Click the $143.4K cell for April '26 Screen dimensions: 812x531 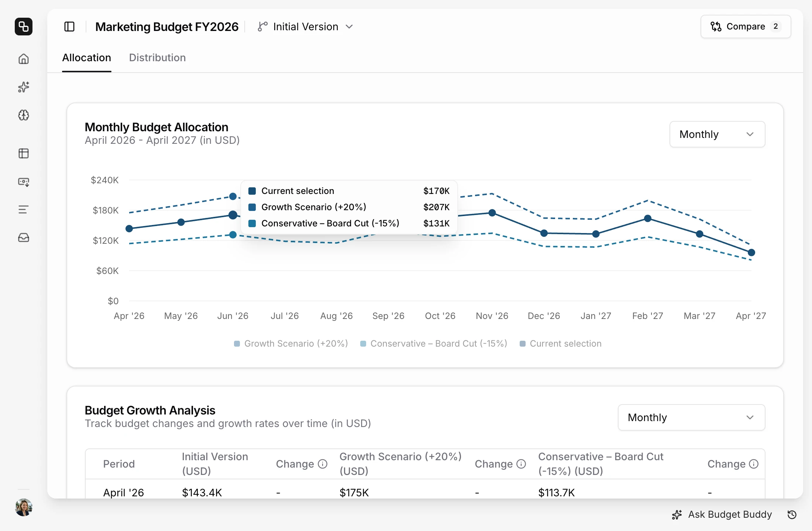coord(202,493)
